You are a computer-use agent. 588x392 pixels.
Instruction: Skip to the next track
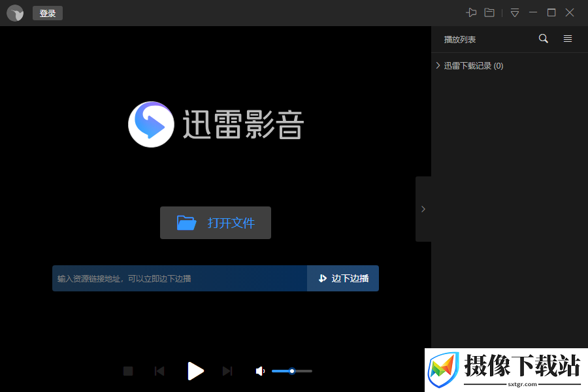[227, 371]
